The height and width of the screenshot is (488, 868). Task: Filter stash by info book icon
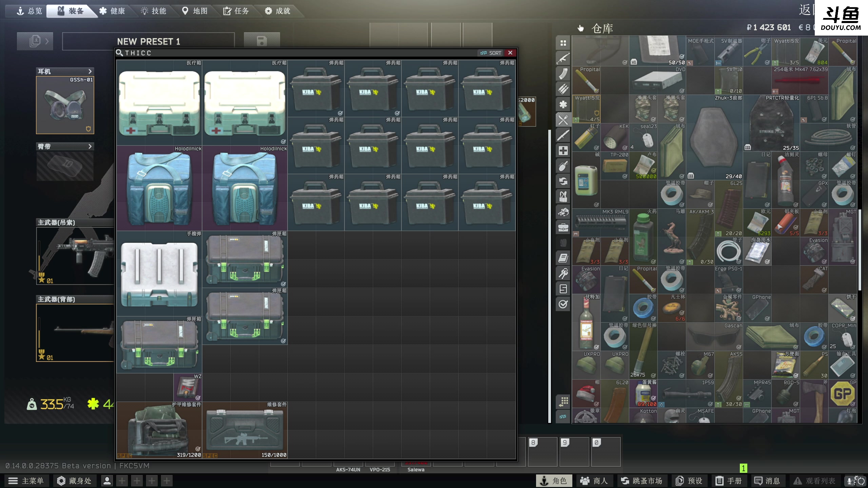coord(563,258)
